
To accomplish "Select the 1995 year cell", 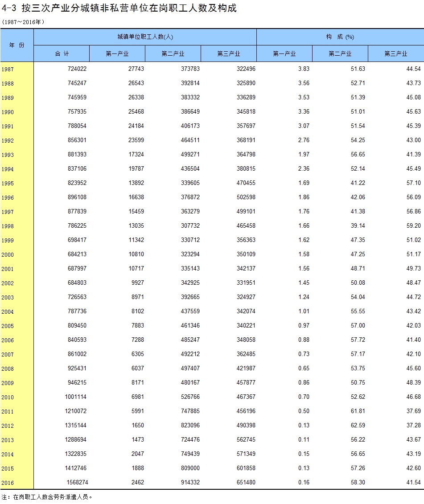I will 8,183.
